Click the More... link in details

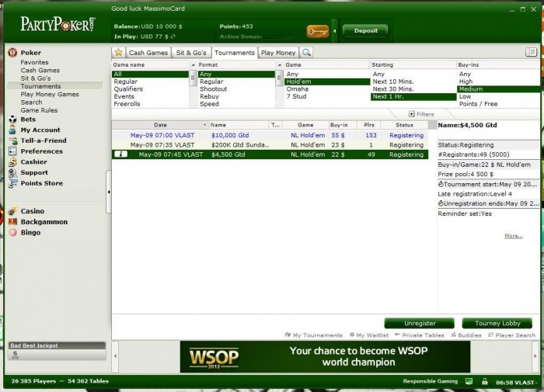click(x=514, y=236)
